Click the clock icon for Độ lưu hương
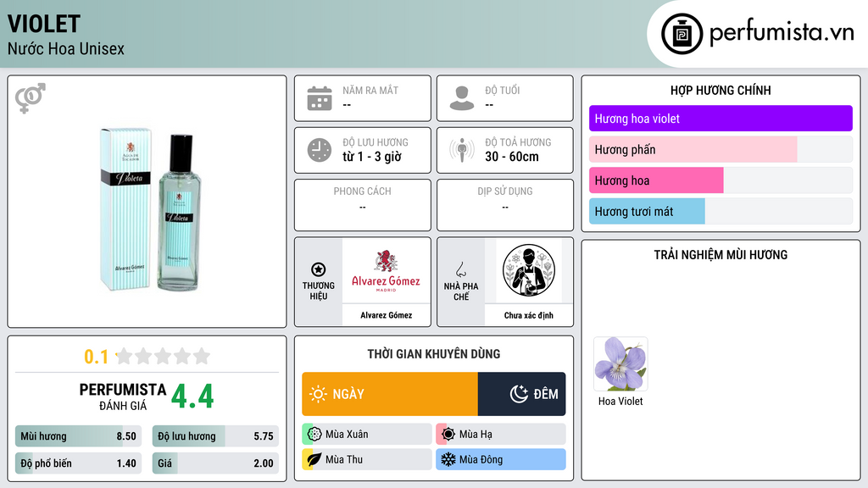Image resolution: width=868 pixels, height=488 pixels. coord(320,150)
